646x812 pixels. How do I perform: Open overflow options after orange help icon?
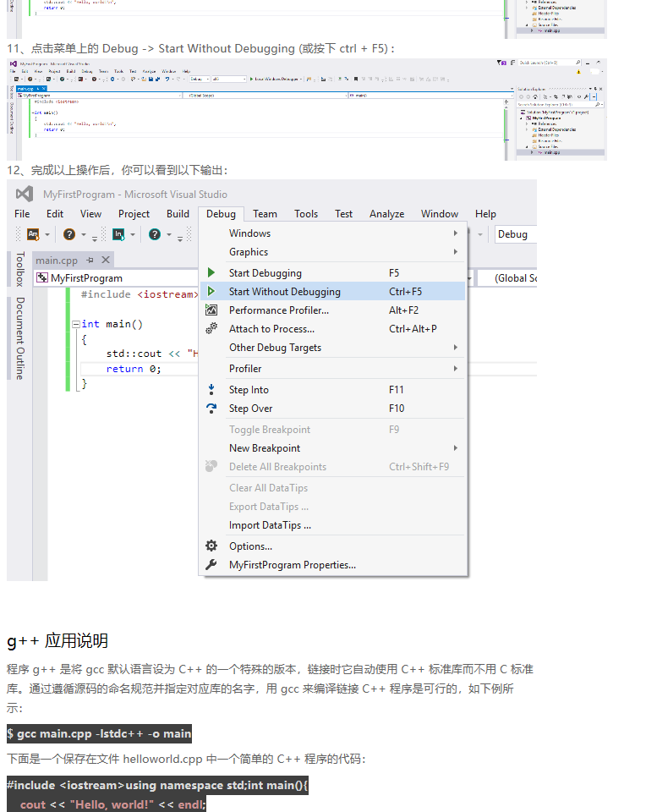pyautogui.click(x=94, y=238)
